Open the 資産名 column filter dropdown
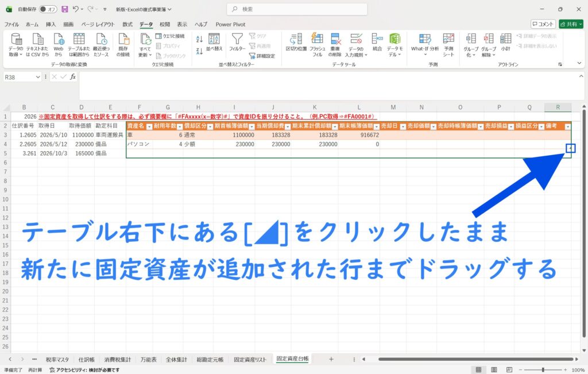The image size is (588, 374). (149, 126)
